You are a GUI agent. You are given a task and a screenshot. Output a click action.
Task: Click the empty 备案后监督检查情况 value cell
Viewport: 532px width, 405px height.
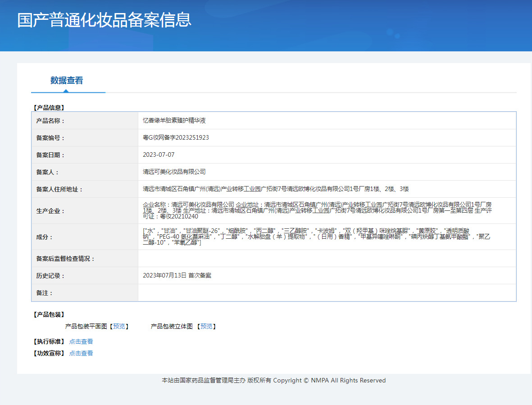327,259
